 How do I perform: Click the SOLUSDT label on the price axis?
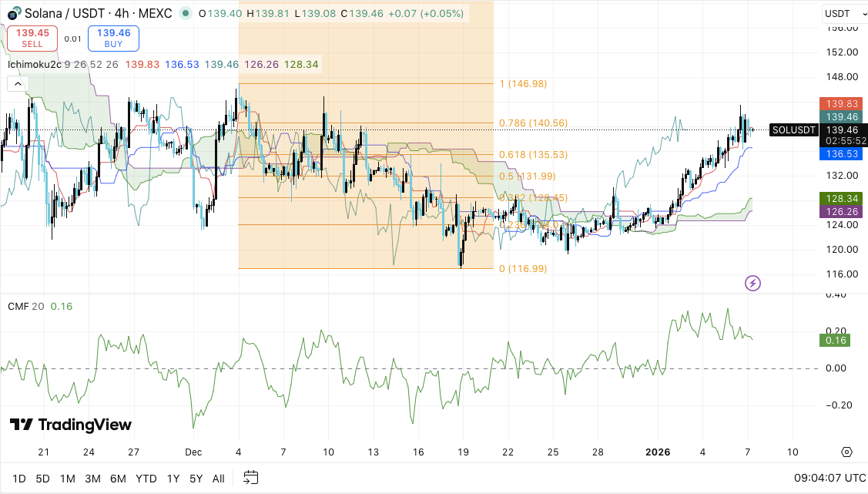click(793, 129)
